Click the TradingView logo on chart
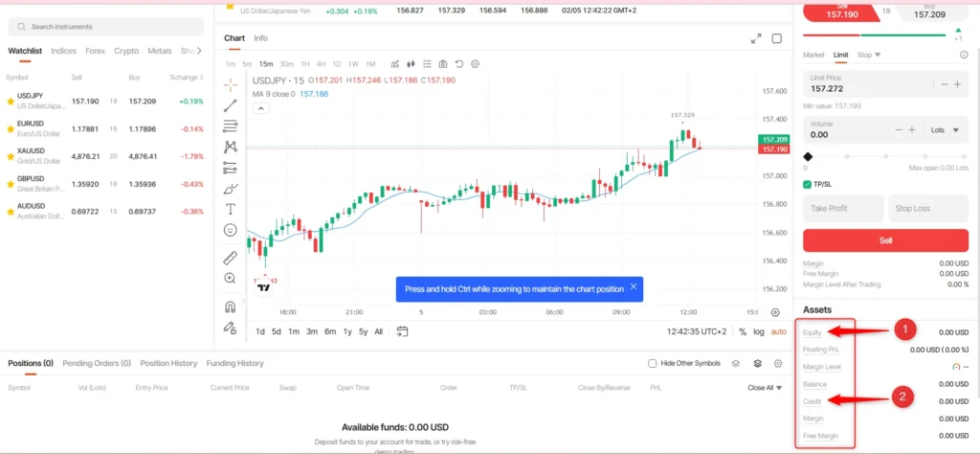980x454 pixels. click(x=264, y=287)
